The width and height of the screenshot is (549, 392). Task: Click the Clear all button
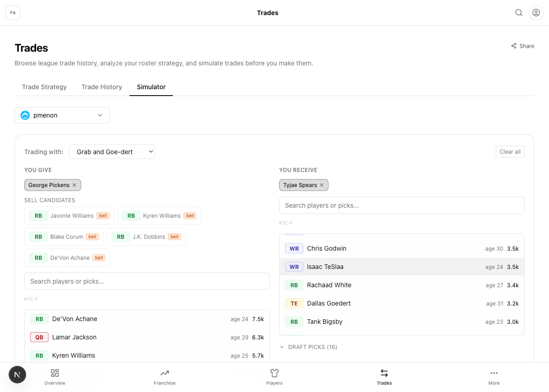pos(510,152)
